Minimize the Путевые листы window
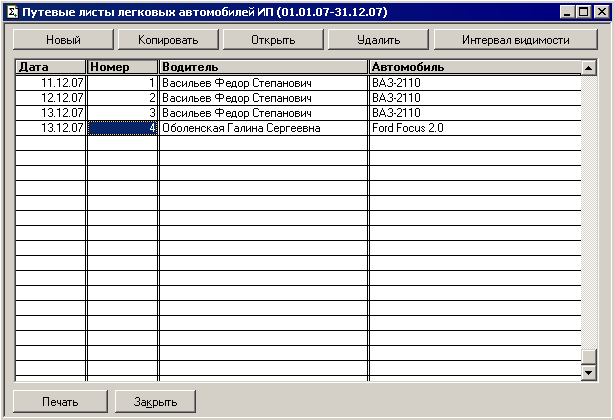Viewport: 614px width, 420px height. (x=568, y=13)
